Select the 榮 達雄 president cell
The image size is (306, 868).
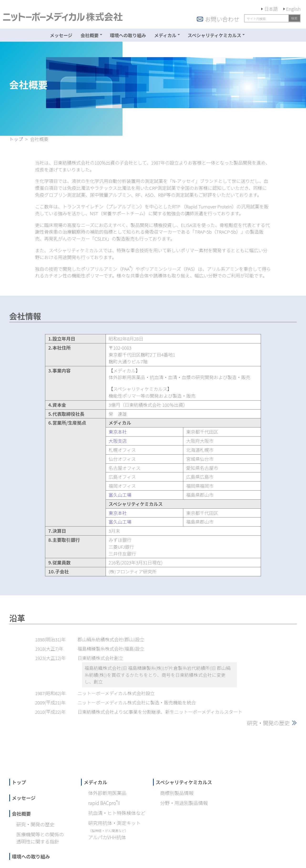[x=183, y=414]
